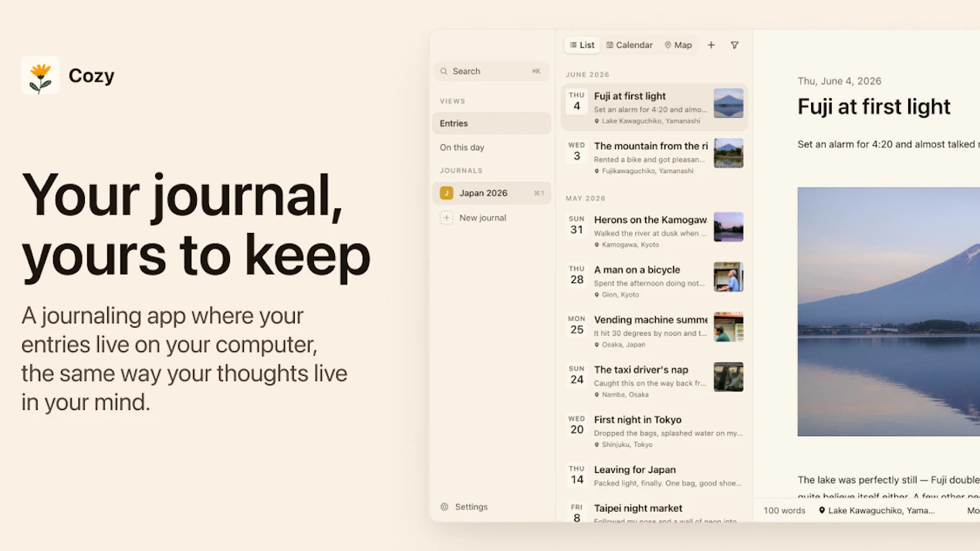Click Lake Kawaguchiko location in status bar

[x=881, y=511]
